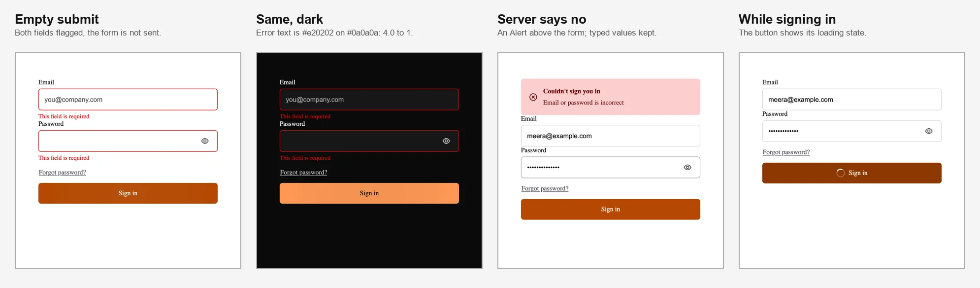Click Password label in While signing in panel
Screen dimensions: 980x288
[775, 114]
